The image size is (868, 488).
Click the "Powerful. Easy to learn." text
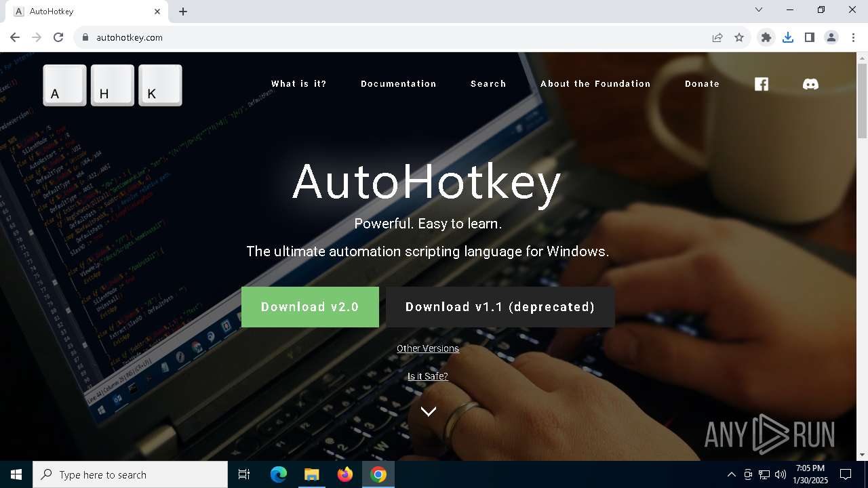click(428, 224)
